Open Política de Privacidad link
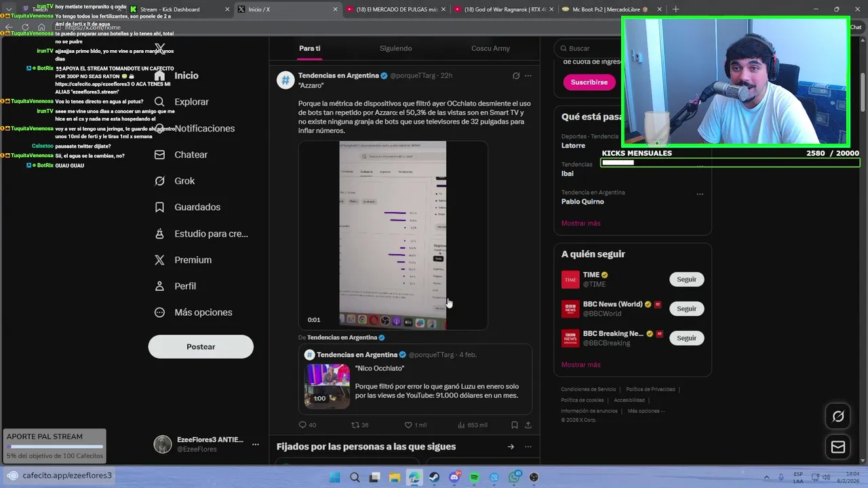 (x=650, y=389)
